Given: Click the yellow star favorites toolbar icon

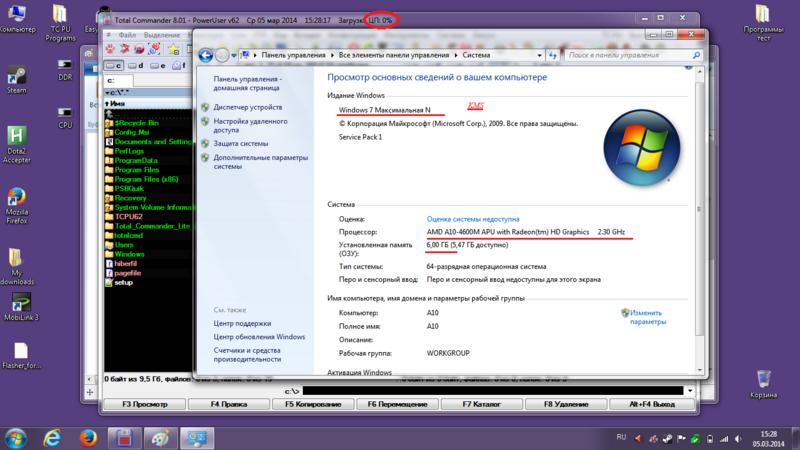Looking at the screenshot, I should pyautogui.click(x=174, y=49).
